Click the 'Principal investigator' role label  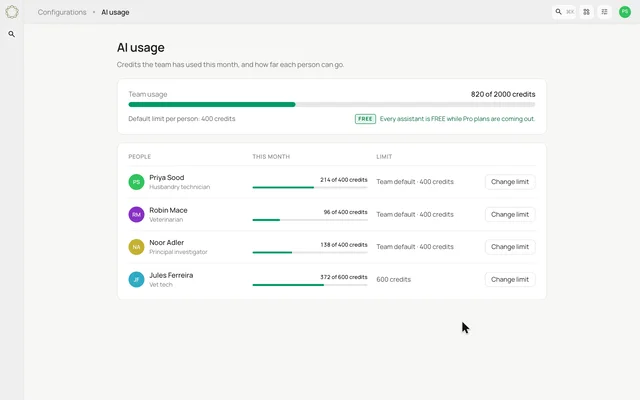178,252
